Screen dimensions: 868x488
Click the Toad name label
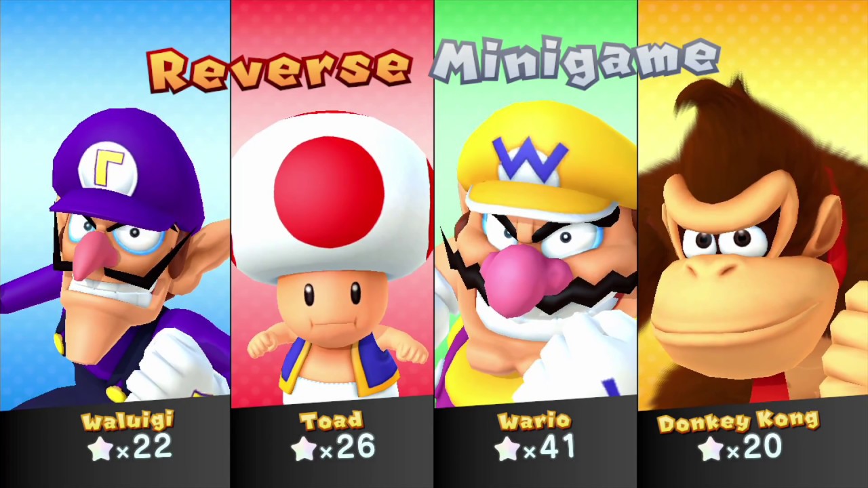[x=332, y=422]
